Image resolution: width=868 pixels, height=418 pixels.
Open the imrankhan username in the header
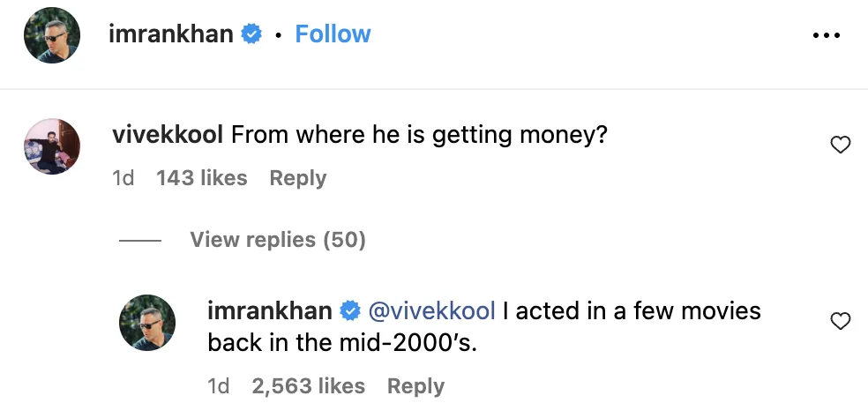(170, 34)
